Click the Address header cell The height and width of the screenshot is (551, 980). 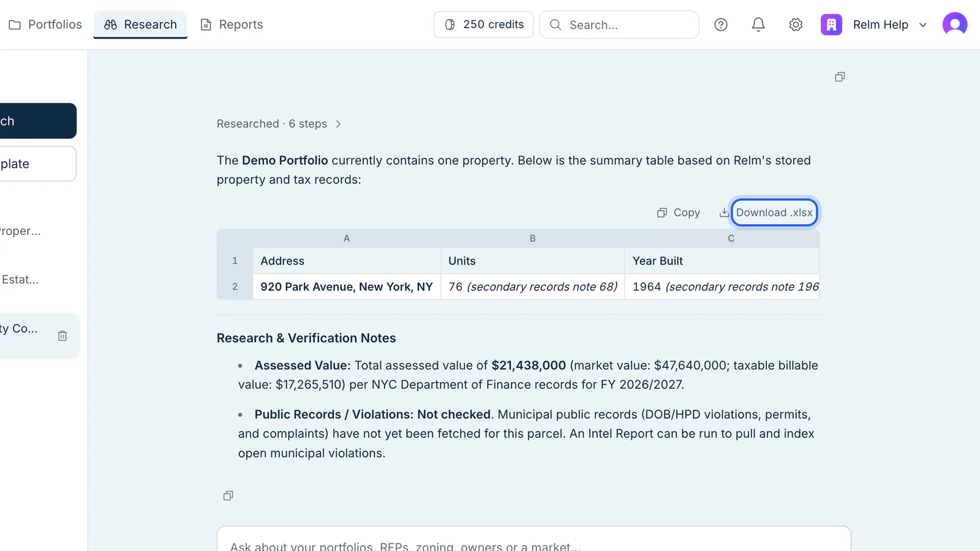coord(347,261)
